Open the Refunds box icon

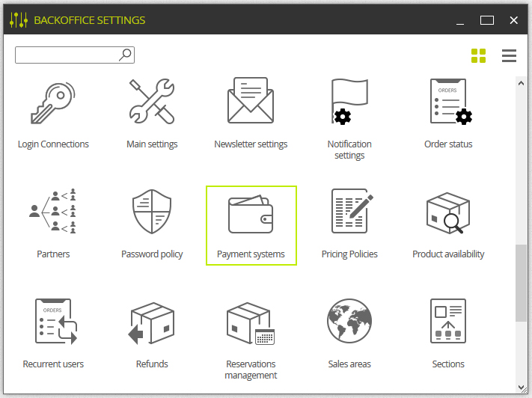click(x=151, y=323)
